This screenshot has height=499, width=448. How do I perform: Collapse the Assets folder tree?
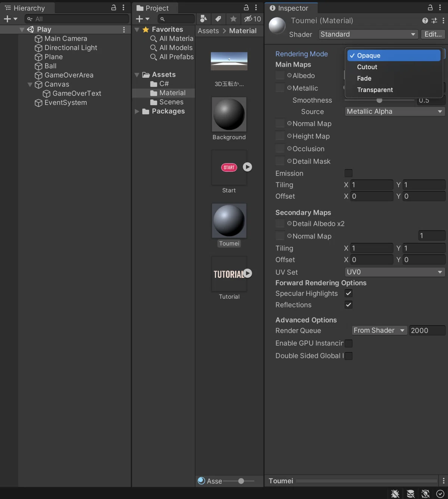pyautogui.click(x=137, y=75)
